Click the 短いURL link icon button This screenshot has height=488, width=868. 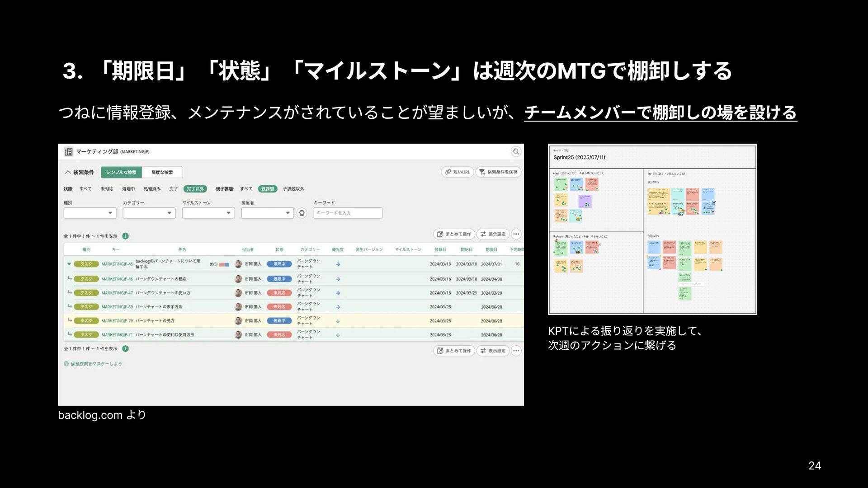pos(458,172)
